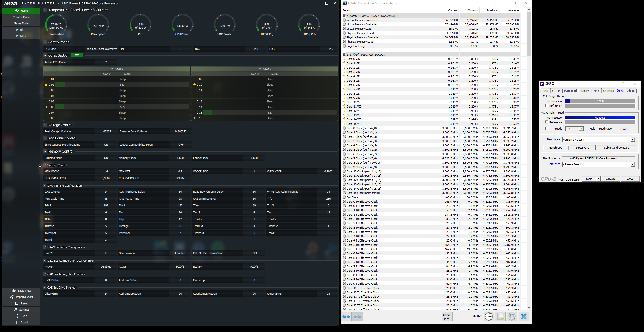Open Ryzen Master Settings gear icon
The image size is (644, 332).
click(15, 310)
